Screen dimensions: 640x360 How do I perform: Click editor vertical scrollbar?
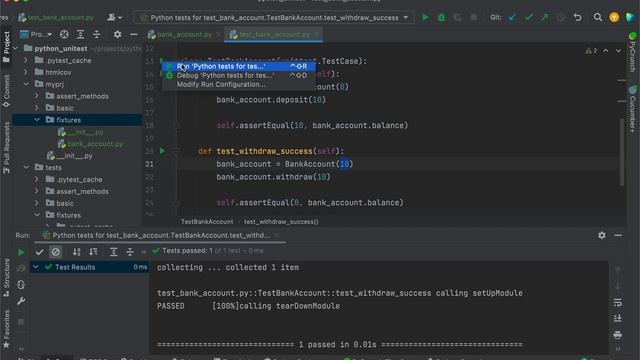click(622, 151)
